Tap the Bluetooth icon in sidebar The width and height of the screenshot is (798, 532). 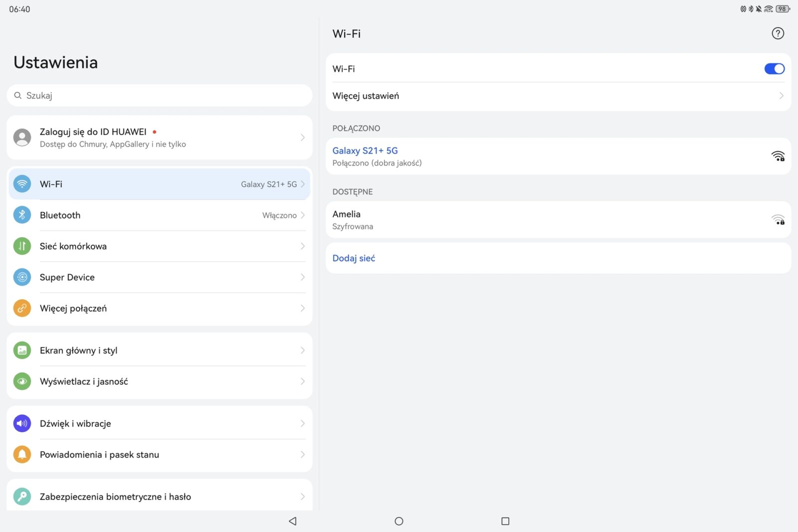(22, 215)
